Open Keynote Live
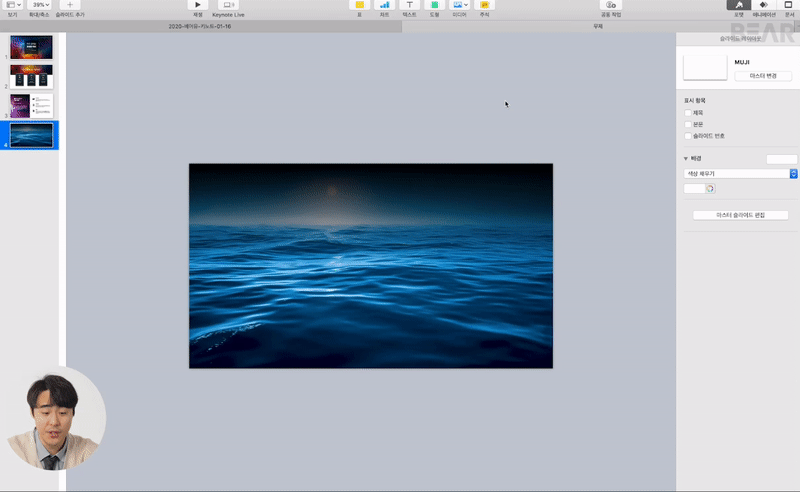 (x=228, y=5)
